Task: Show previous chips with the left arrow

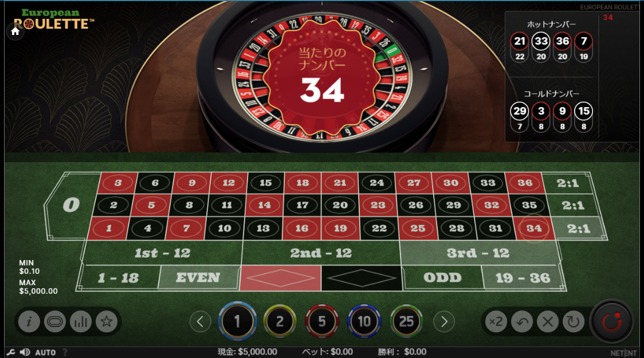Action: [x=200, y=321]
